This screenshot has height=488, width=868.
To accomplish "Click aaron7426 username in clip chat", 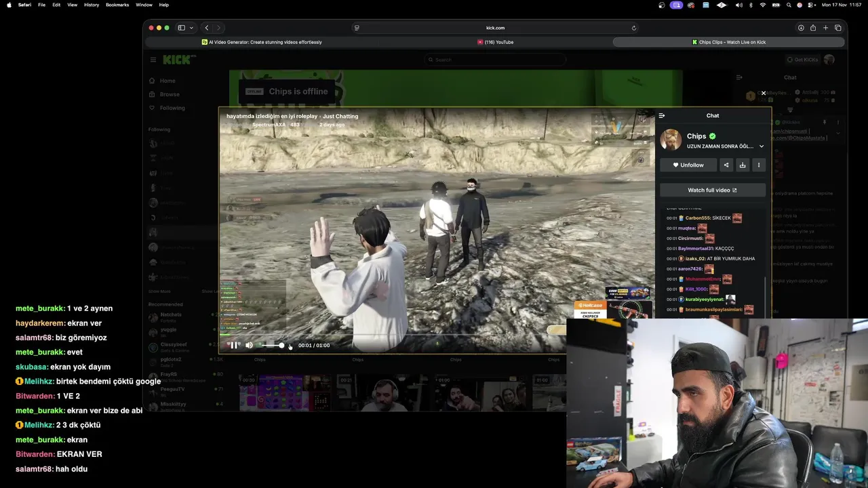I will 690,269.
